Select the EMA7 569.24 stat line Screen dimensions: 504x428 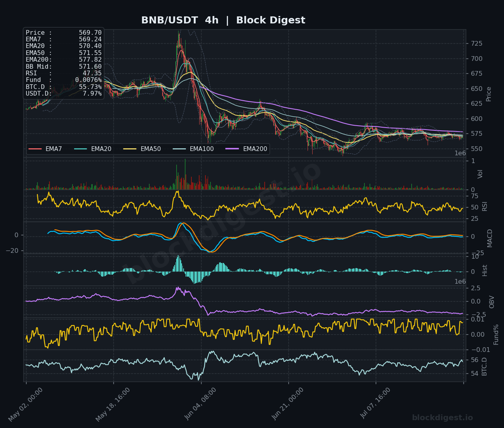64,39
